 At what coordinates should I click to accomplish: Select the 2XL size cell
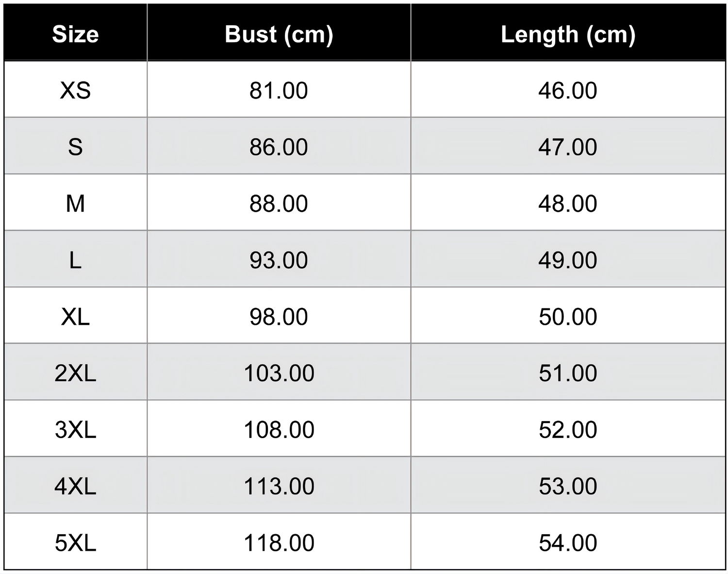click(x=75, y=373)
